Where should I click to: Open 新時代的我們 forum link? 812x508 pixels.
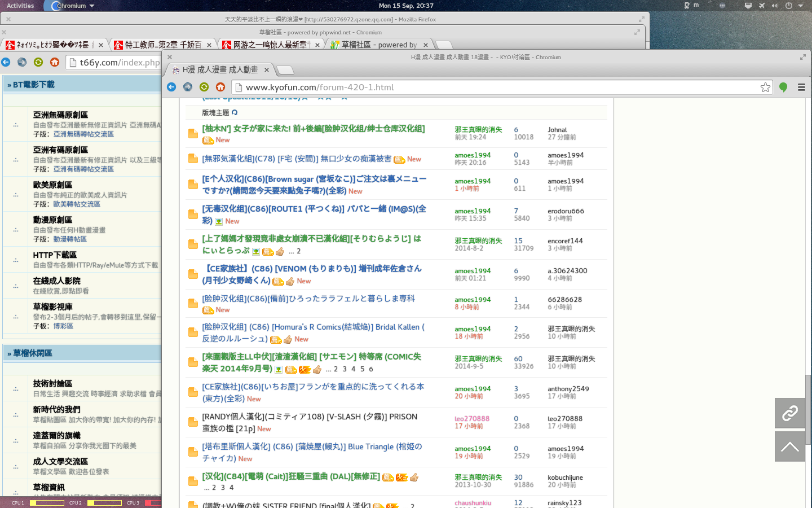pos(56,410)
